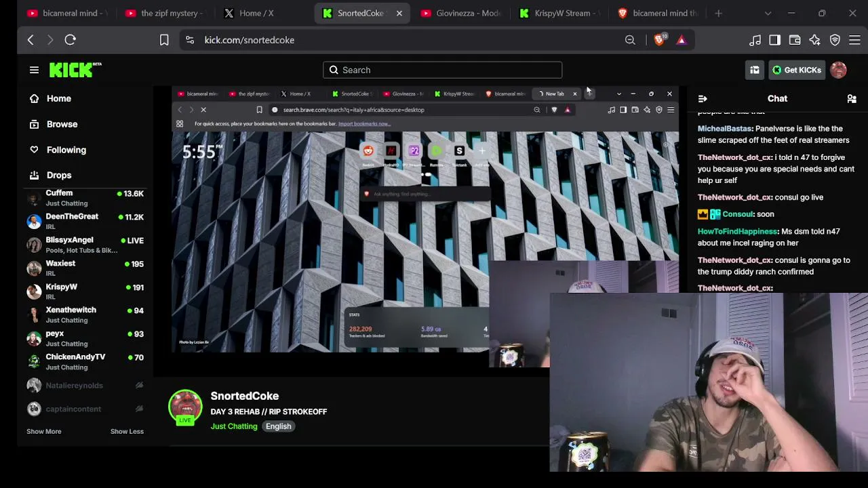Click the Cuffem channel avatar

click(33, 198)
